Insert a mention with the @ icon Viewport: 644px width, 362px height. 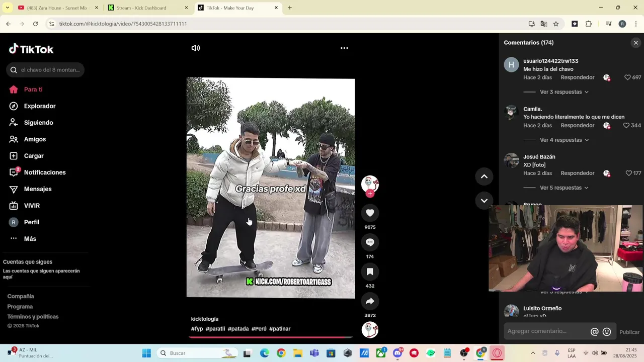pos(594,332)
